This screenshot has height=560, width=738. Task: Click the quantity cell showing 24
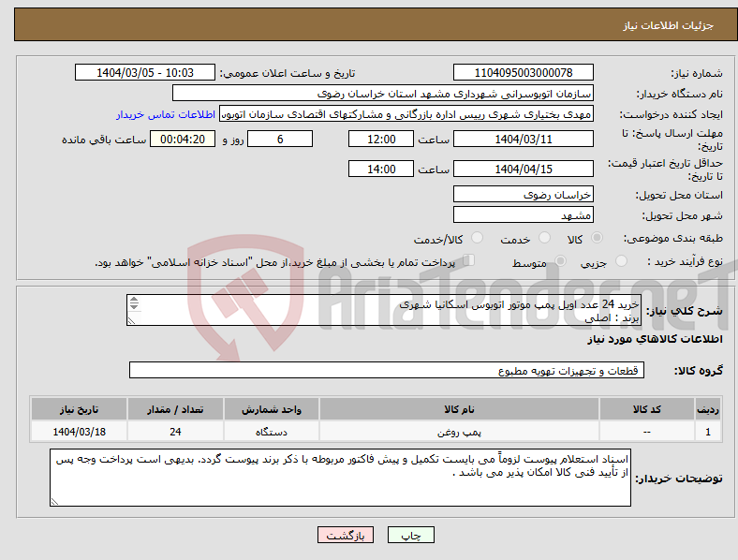coord(175,432)
